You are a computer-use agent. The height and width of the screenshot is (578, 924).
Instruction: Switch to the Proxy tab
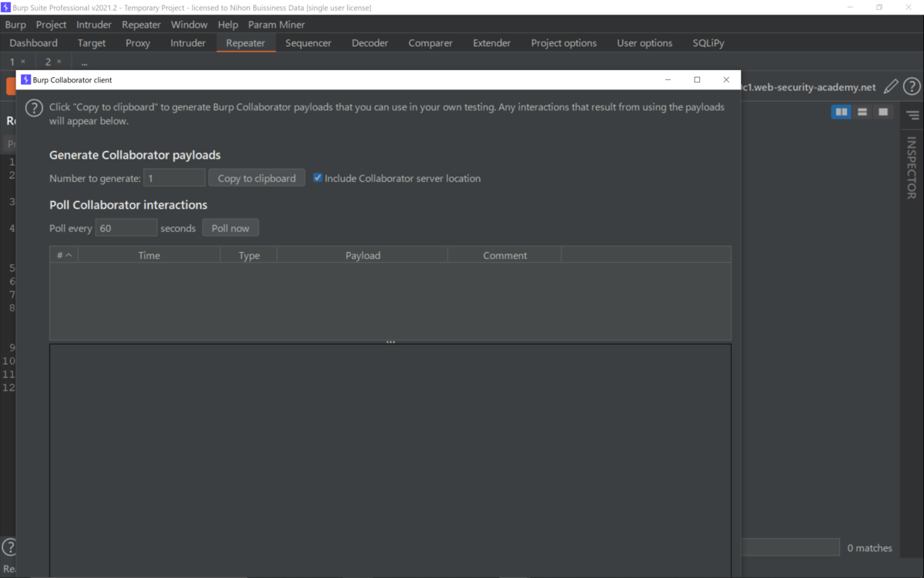point(138,43)
